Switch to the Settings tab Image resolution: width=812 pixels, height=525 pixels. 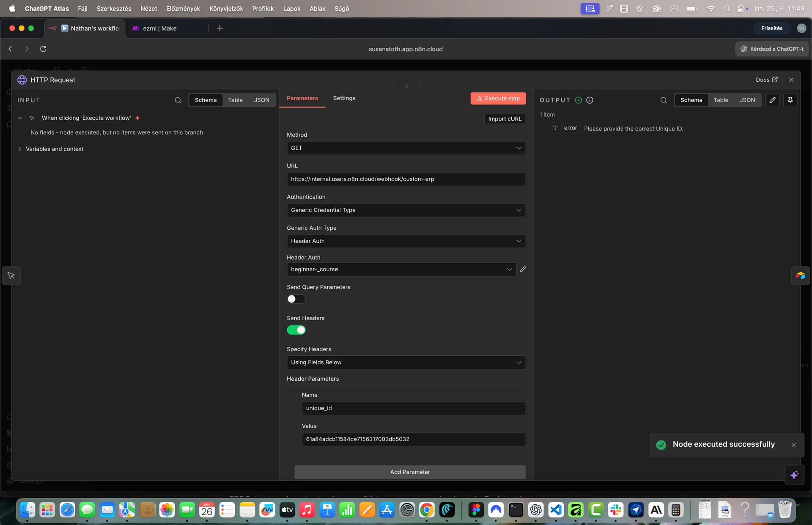pyautogui.click(x=344, y=98)
